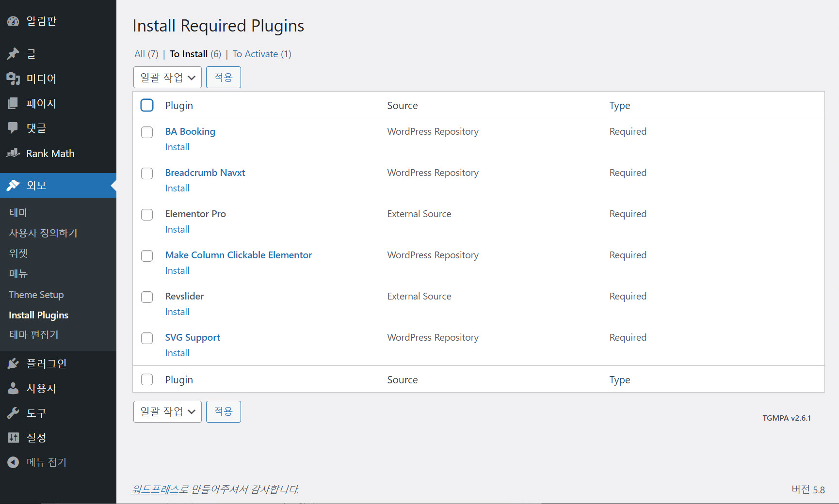Click the Users person icon
Screen dimensions: 839x504
tap(13, 388)
